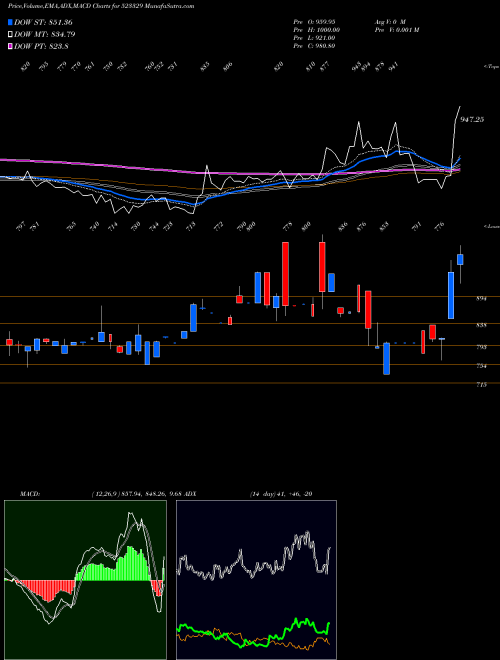Image resolution: width=500 pixels, height=660 pixels.
Task: Click the MACD 12,26,9 values text
Action: (x=136, y=494)
